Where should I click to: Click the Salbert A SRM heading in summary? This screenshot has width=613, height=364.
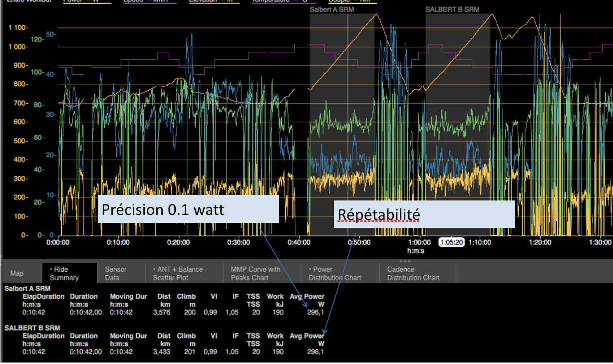tap(27, 288)
